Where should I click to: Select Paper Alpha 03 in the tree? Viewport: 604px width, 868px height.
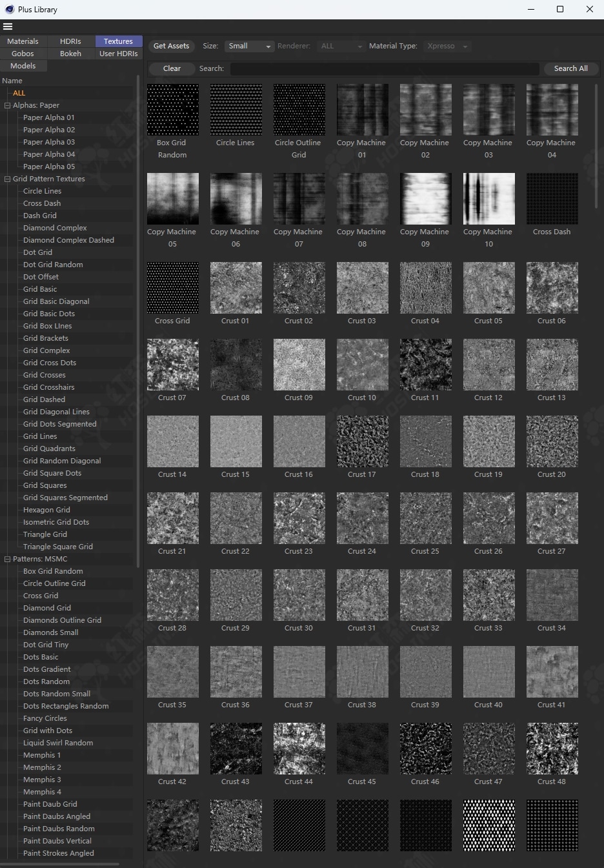click(49, 142)
